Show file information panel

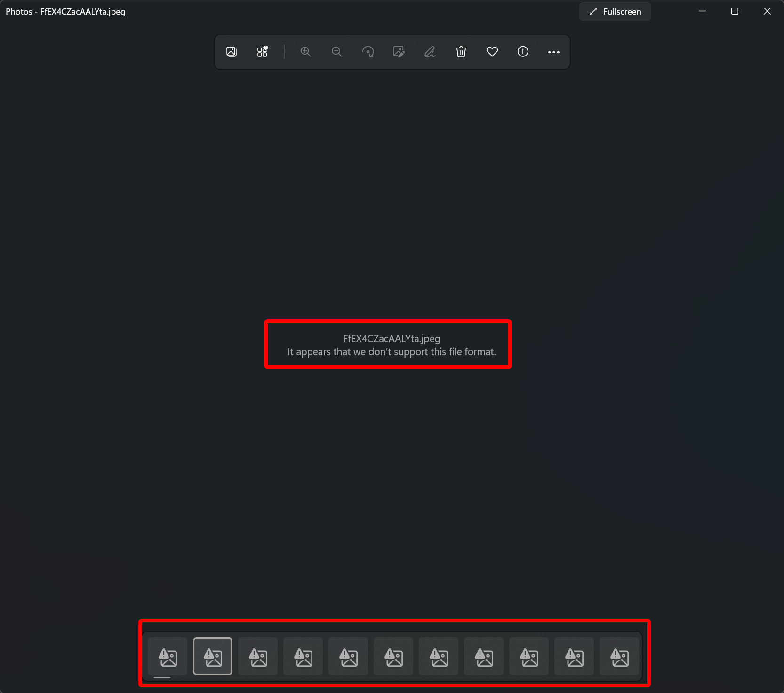(x=522, y=52)
